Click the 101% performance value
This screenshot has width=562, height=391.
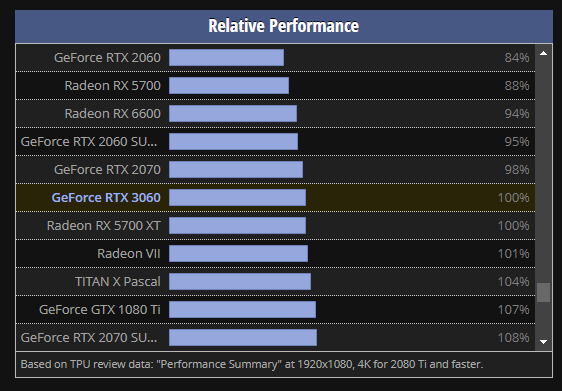point(514,253)
